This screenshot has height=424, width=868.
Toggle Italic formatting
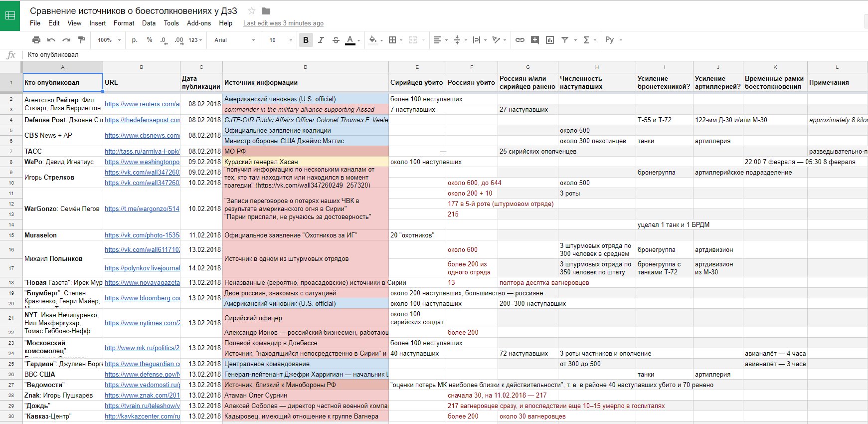pyautogui.click(x=321, y=40)
